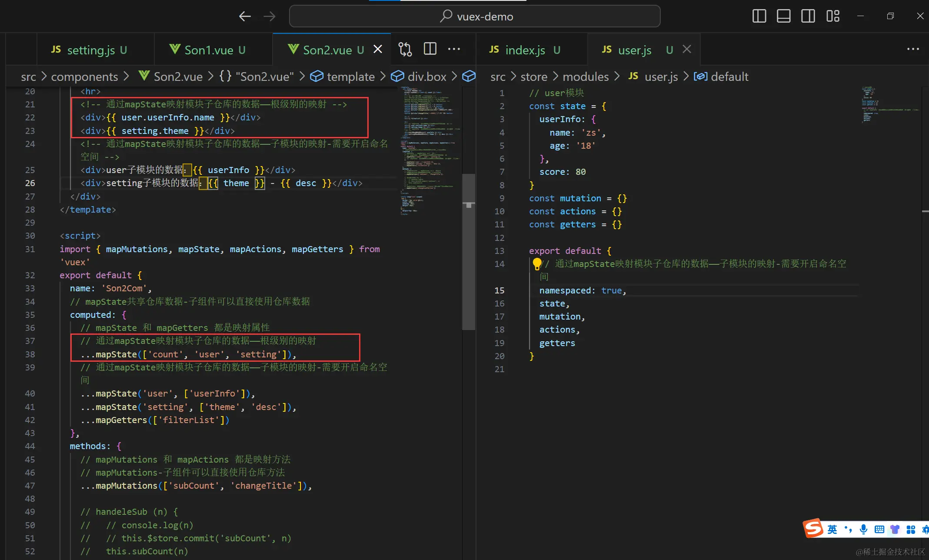
Task: Toggle the primary side bar layout icon
Action: (759, 16)
